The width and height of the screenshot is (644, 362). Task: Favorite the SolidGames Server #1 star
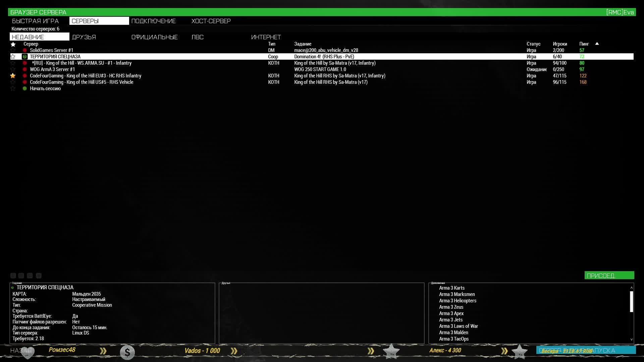[13, 50]
